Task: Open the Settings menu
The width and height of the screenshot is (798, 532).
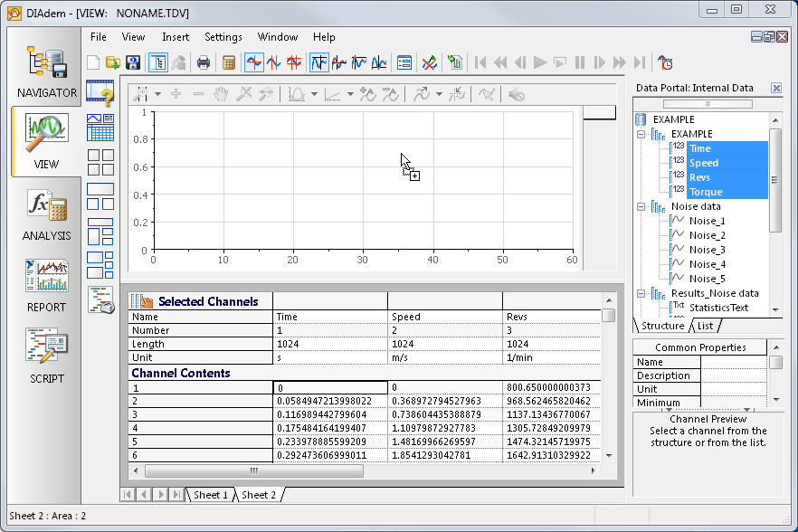Action: [223, 37]
